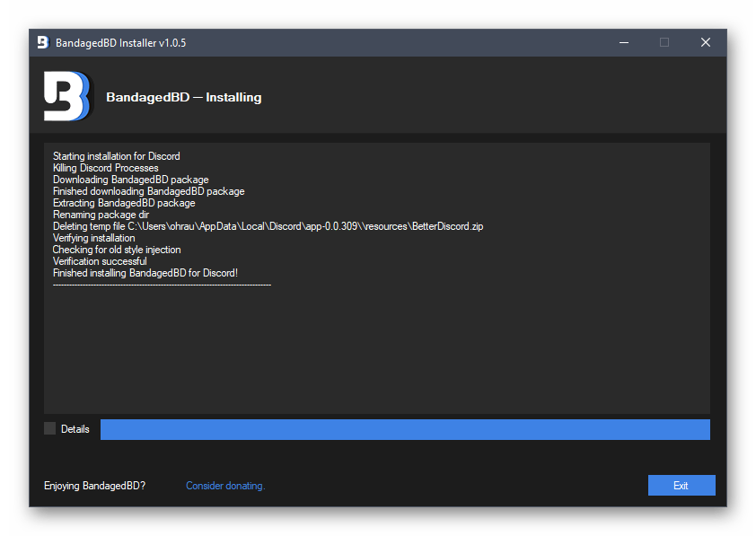756x536 pixels.
Task: Click the Extracting BandagedBD package log entry
Action: (123, 203)
